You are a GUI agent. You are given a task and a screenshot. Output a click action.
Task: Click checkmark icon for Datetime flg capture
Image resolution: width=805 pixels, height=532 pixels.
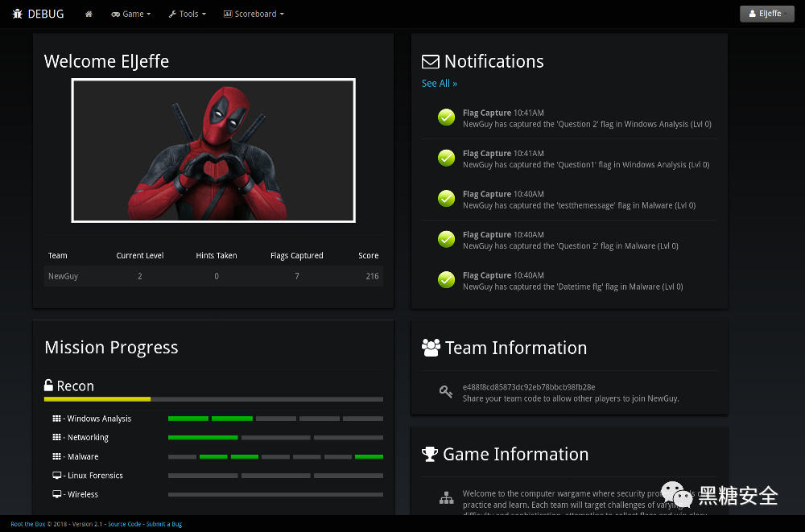pyautogui.click(x=446, y=280)
